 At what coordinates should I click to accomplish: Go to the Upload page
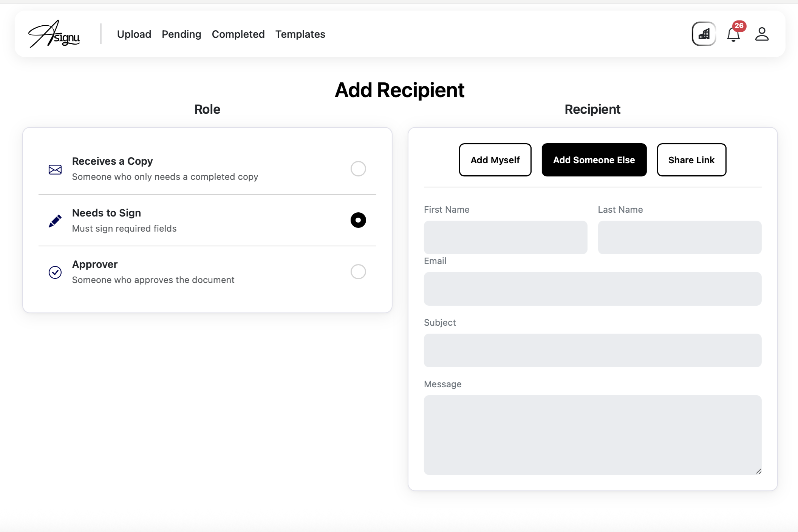coord(134,34)
